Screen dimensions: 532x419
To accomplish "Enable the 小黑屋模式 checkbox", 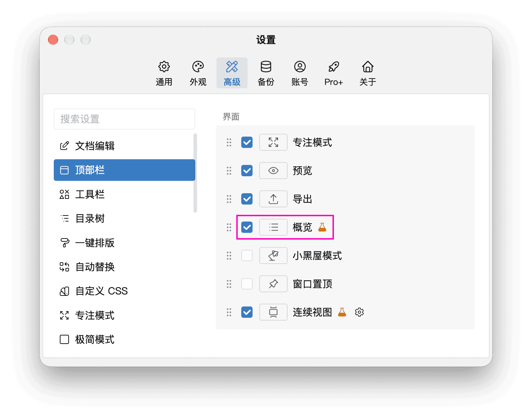I will point(247,256).
